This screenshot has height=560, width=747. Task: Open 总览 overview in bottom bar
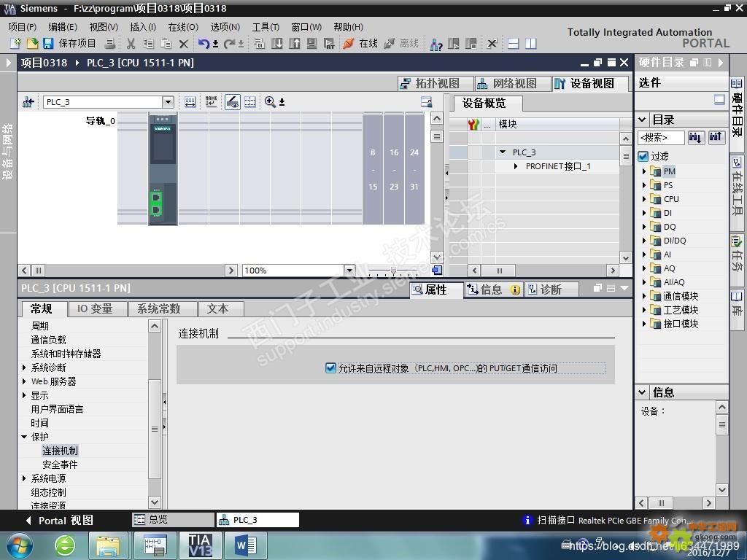click(172, 519)
